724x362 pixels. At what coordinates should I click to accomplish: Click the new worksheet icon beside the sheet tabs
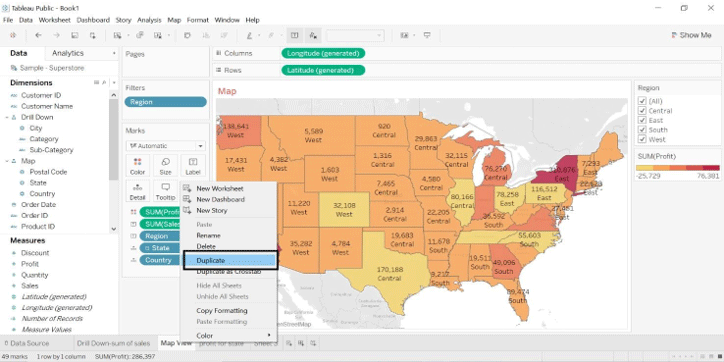[289, 343]
